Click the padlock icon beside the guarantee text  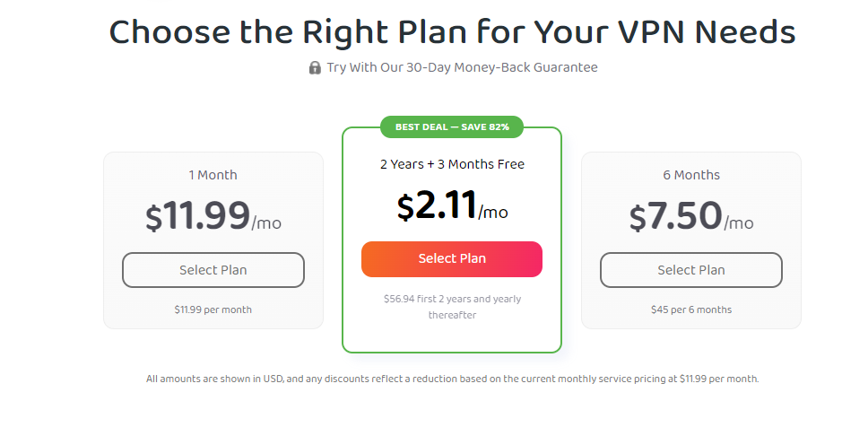[315, 67]
